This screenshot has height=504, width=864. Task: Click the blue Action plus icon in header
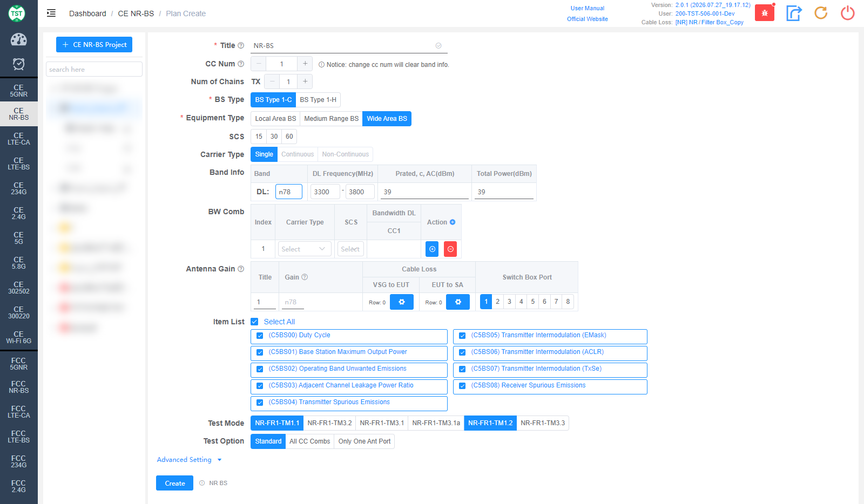tap(453, 222)
